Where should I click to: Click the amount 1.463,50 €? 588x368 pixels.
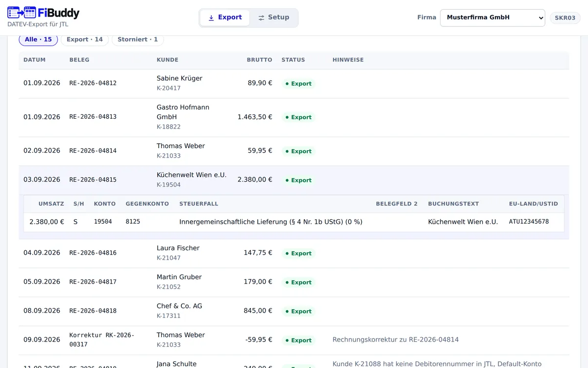255,117
